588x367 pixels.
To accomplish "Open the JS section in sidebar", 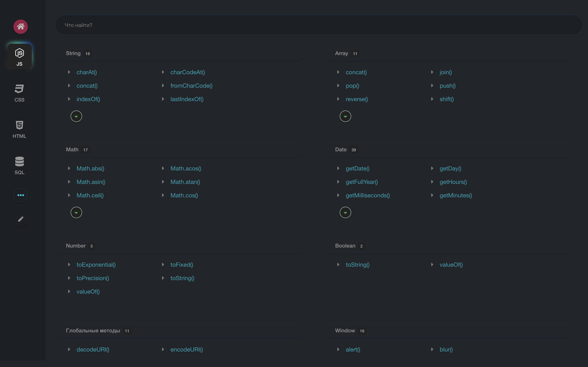I will (19, 56).
